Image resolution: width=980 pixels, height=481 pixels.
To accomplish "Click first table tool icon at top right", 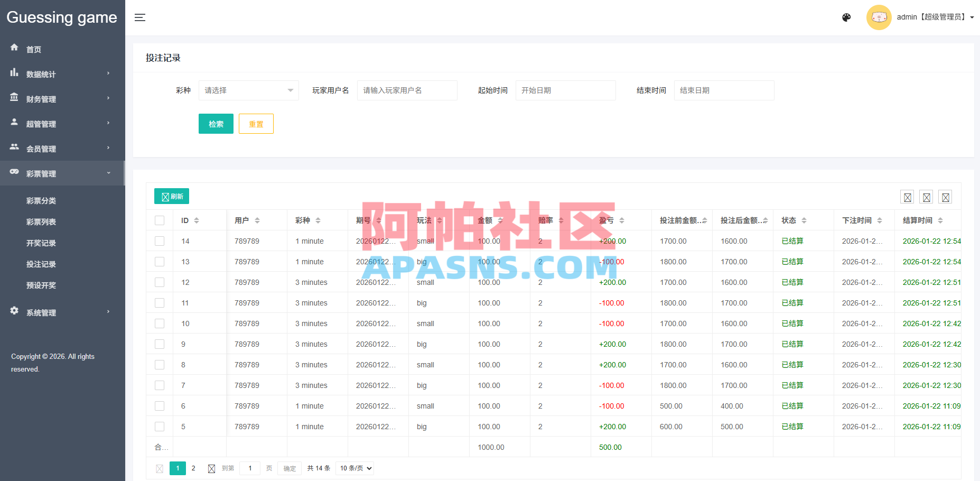I will pos(908,197).
